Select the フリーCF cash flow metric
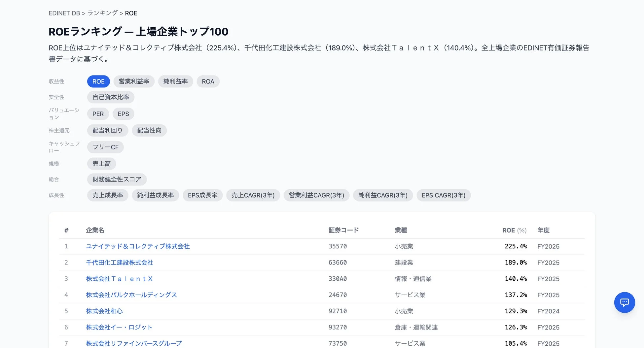The image size is (644, 348). click(105, 147)
